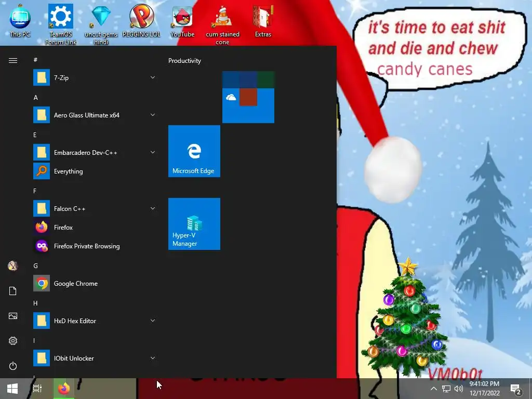Click letter section H header

36,303
